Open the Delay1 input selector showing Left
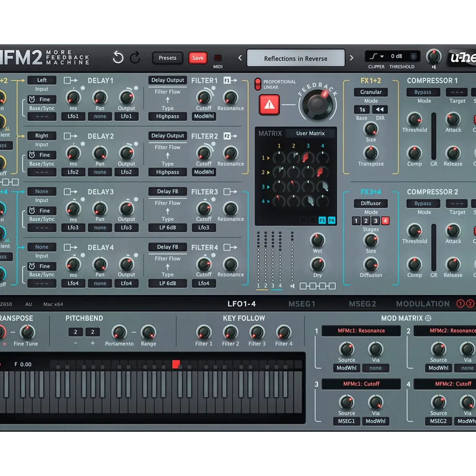This screenshot has height=476, width=476. click(42, 80)
